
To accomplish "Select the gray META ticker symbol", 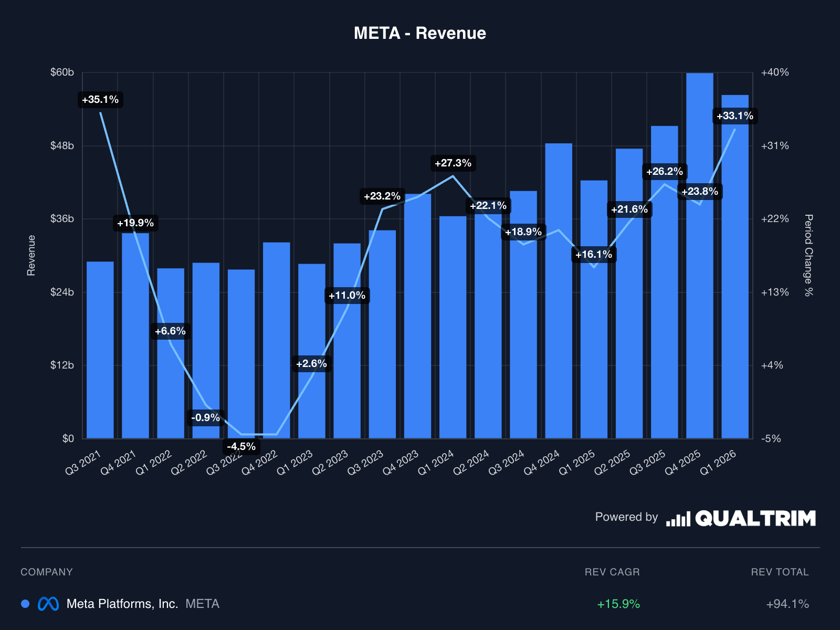I will (x=203, y=604).
